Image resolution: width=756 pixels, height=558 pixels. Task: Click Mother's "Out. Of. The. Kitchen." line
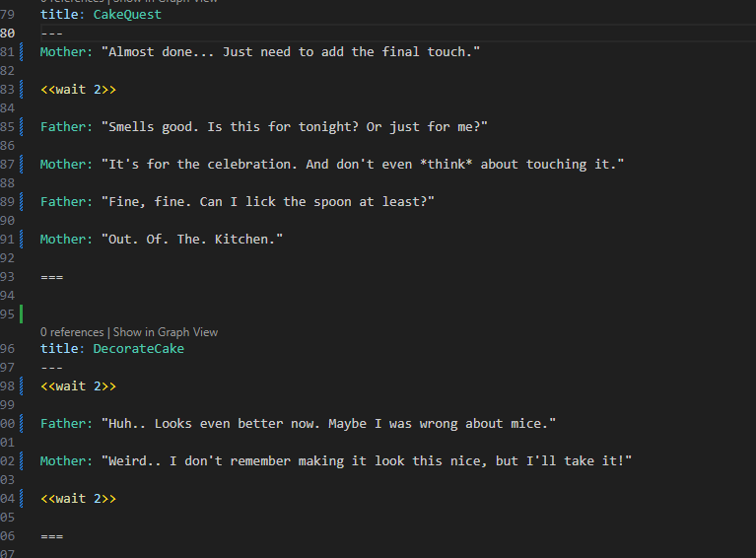pos(162,240)
